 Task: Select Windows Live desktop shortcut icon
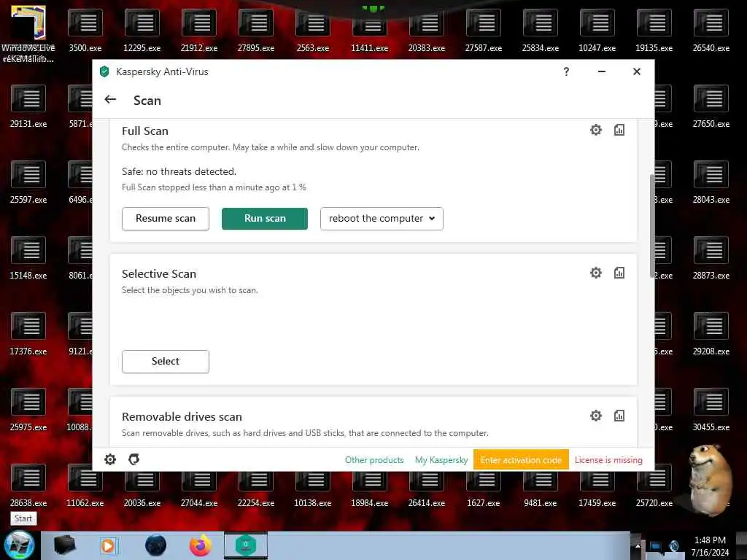tap(28, 34)
